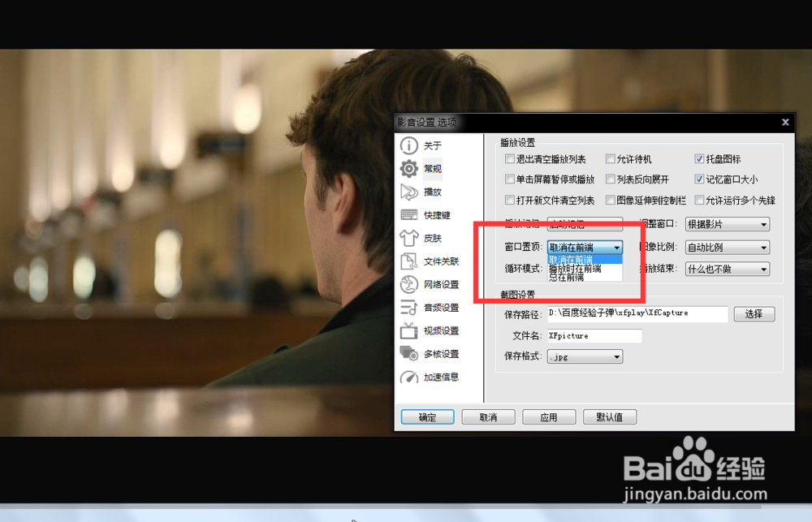Click the 应用 button
The width and height of the screenshot is (812, 522).
point(549,417)
